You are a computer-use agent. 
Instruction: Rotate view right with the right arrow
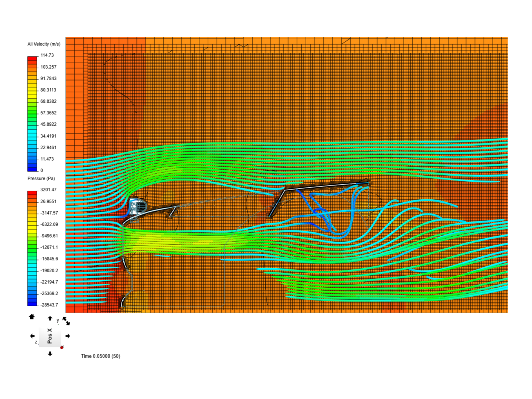[x=68, y=336]
